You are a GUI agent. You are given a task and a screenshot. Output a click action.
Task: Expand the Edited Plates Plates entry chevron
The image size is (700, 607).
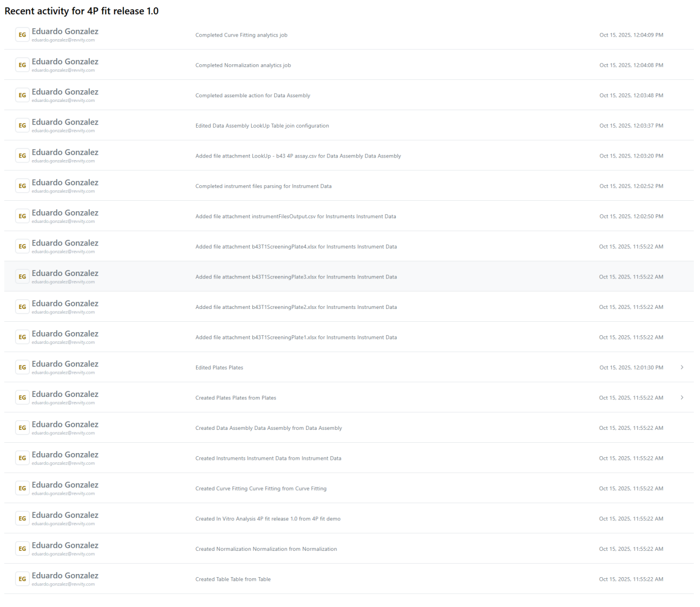(682, 368)
